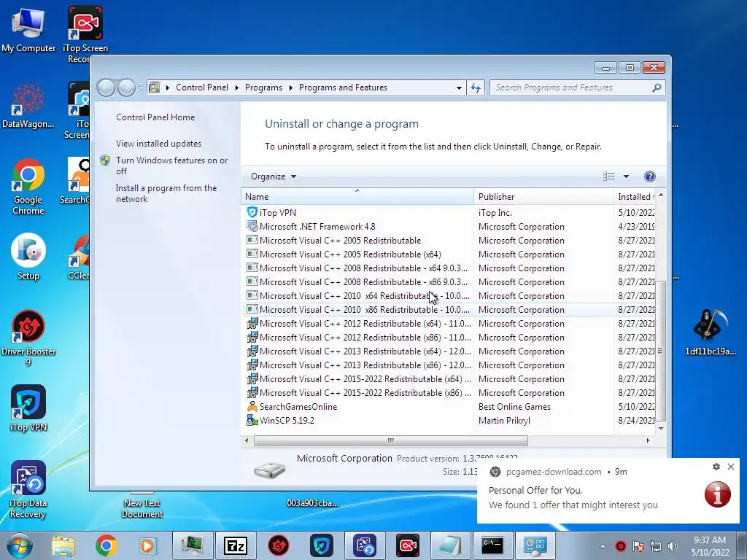
Task: Sort by the Installed On column header
Action: point(635,197)
